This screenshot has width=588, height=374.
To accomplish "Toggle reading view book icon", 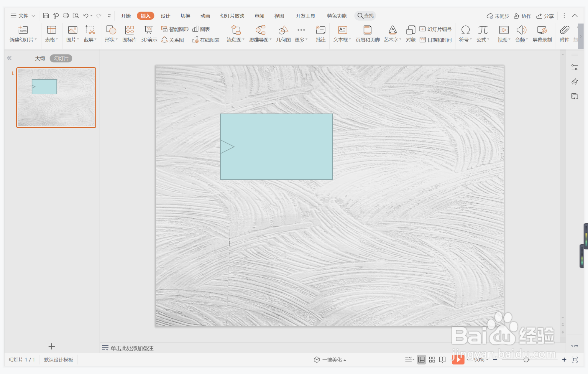I will pyautogui.click(x=442, y=360).
